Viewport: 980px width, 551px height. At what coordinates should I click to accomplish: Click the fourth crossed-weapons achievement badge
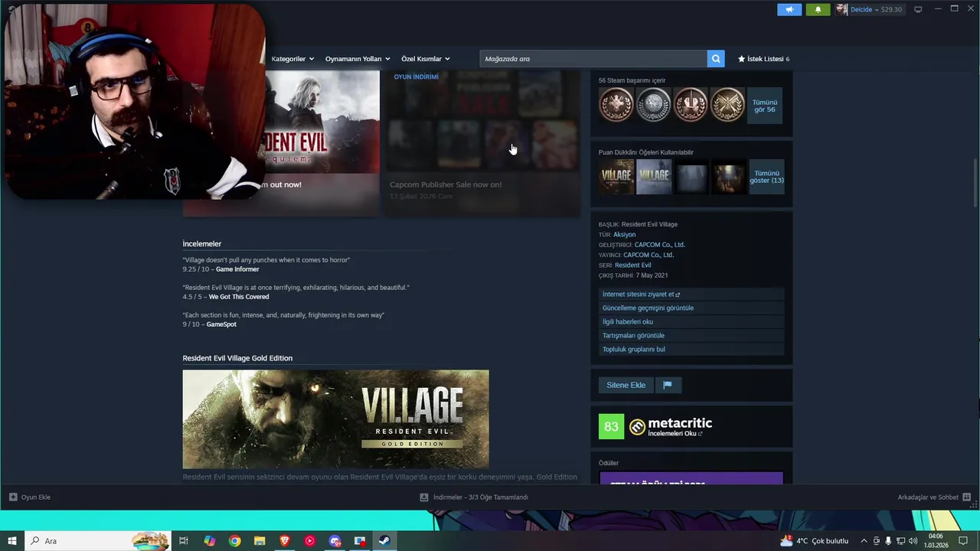point(727,105)
